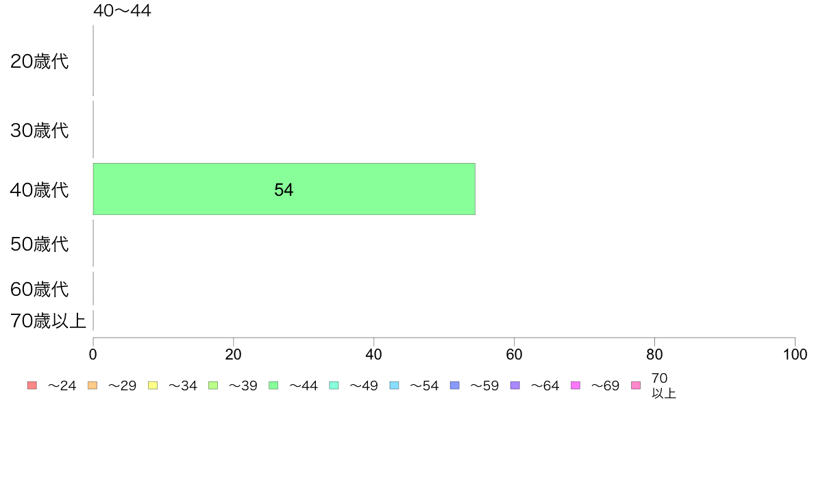Click the light green ~39 legend swatch

tap(213, 385)
